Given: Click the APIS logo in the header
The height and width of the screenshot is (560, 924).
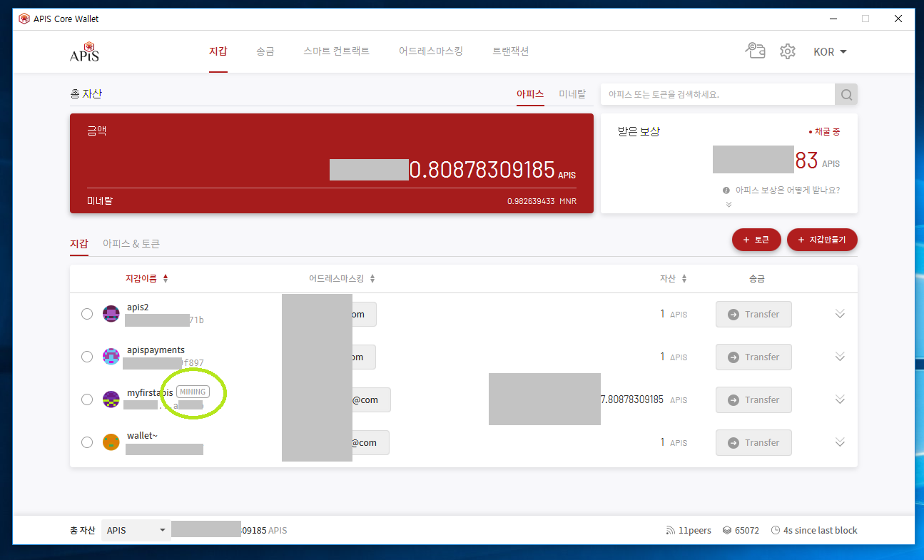Looking at the screenshot, I should (84, 51).
